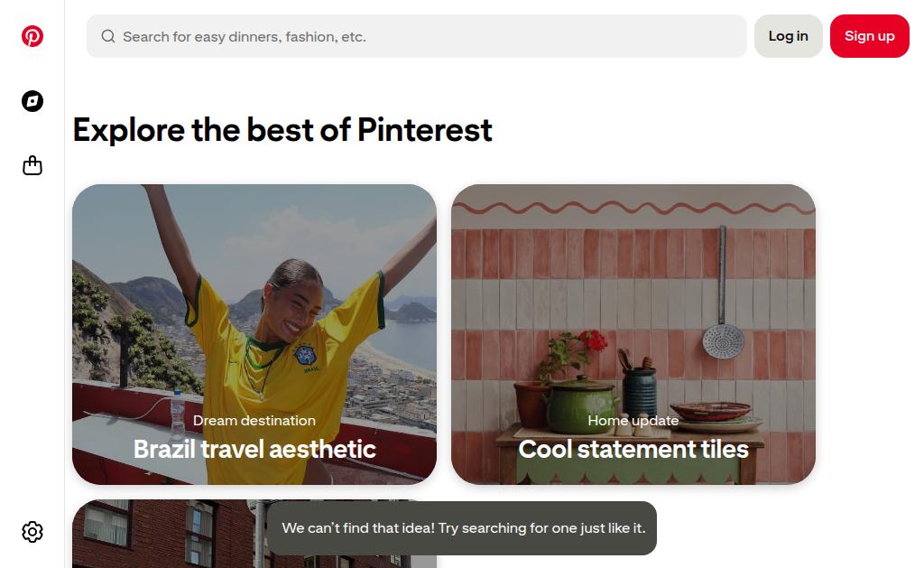Screen dimensions: 924x568
Task: Click the red flowers in the tiles photo
Action: (592, 340)
